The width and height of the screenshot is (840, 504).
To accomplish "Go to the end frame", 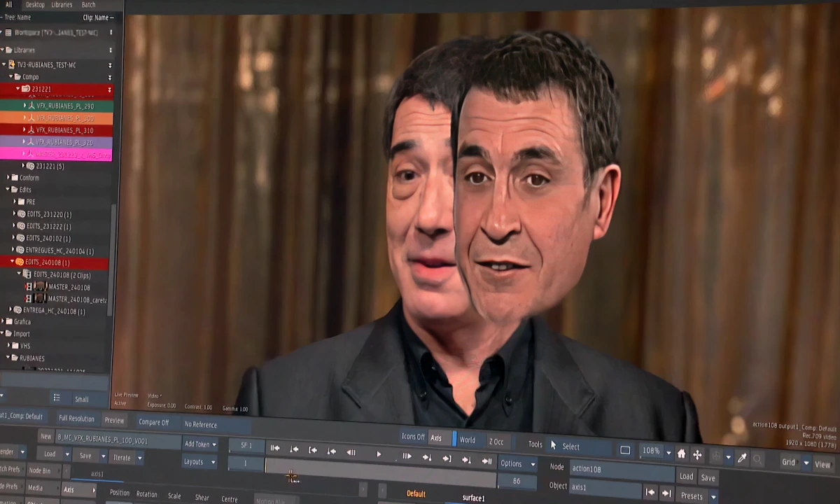I will click(x=486, y=461).
